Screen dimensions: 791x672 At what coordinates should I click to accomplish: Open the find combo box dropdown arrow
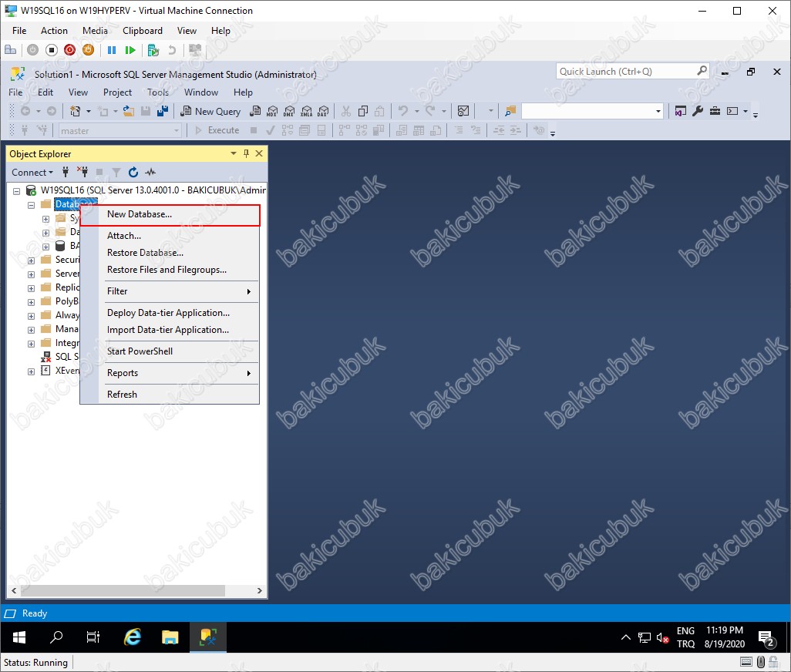pyautogui.click(x=658, y=111)
